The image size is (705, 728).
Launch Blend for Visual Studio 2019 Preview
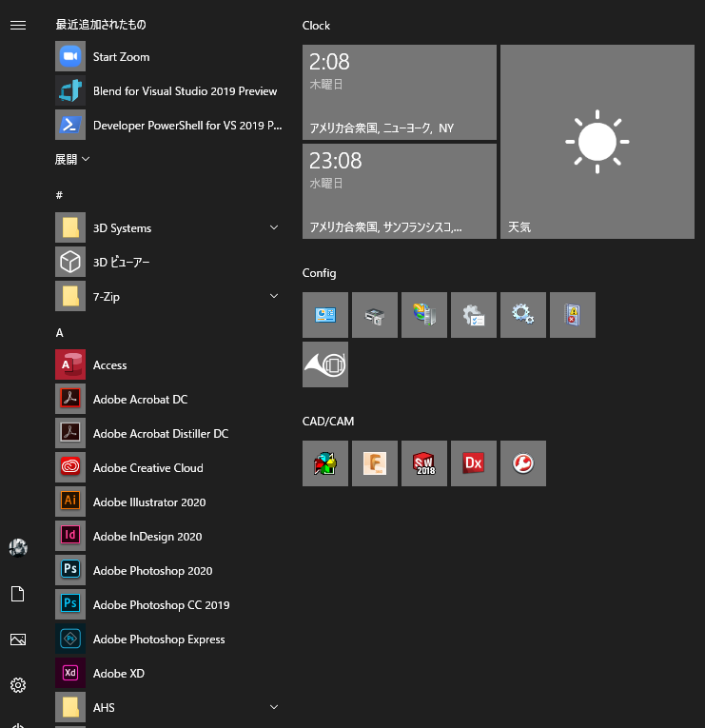(x=169, y=91)
